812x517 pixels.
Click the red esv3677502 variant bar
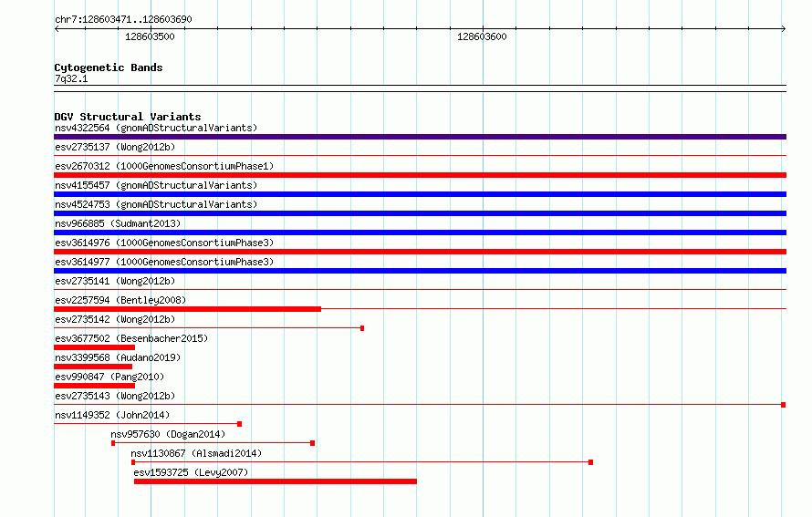[x=94, y=347]
